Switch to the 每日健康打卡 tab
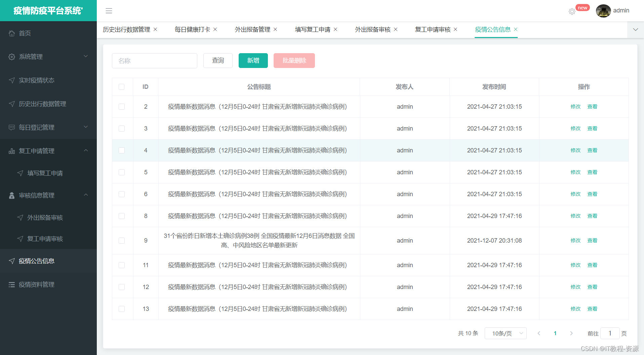 pyautogui.click(x=192, y=29)
